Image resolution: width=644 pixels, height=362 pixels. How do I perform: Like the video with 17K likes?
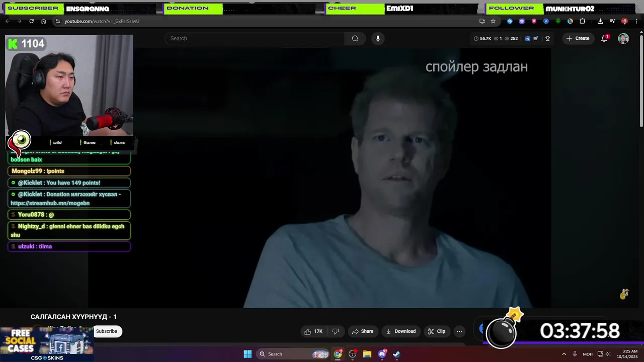point(313,331)
